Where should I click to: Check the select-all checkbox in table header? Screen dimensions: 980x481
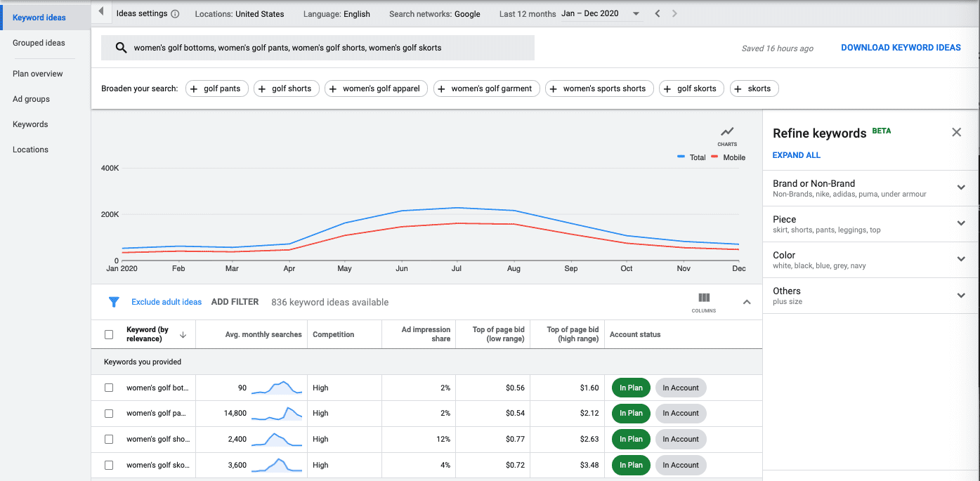pyautogui.click(x=109, y=334)
